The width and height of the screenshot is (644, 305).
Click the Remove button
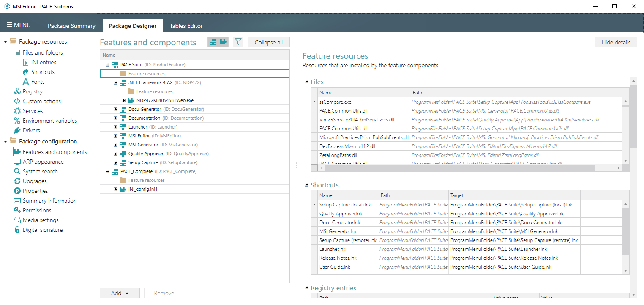[164, 293]
